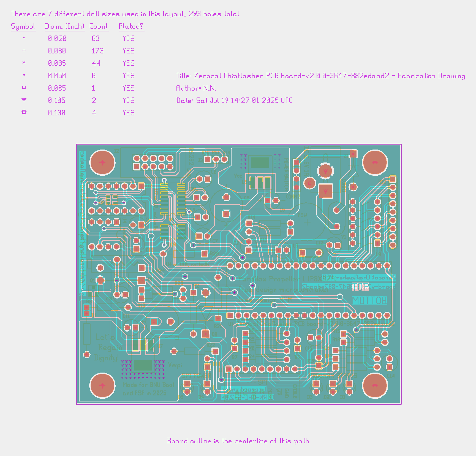Click the 0.020 drill symbol in legend
This screenshot has height=456, width=476.
tap(24, 38)
